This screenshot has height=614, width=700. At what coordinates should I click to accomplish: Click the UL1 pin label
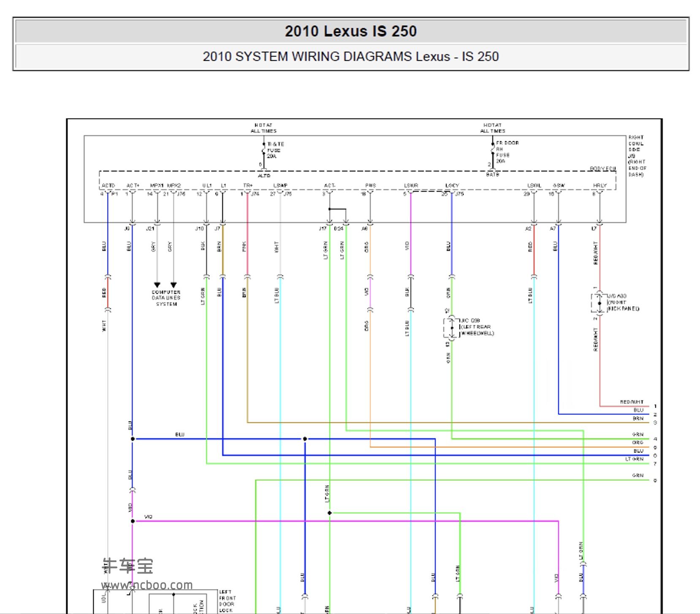[207, 185]
